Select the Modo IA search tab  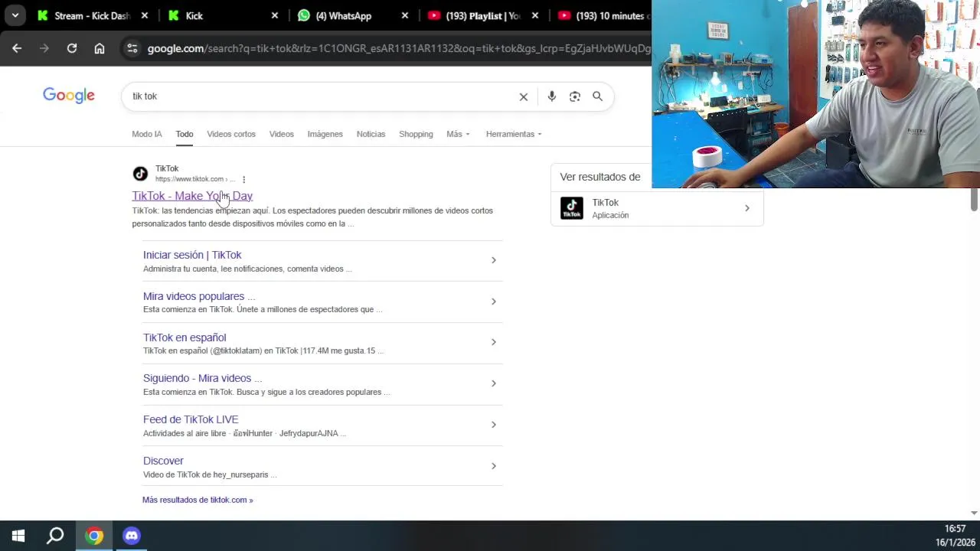click(147, 134)
